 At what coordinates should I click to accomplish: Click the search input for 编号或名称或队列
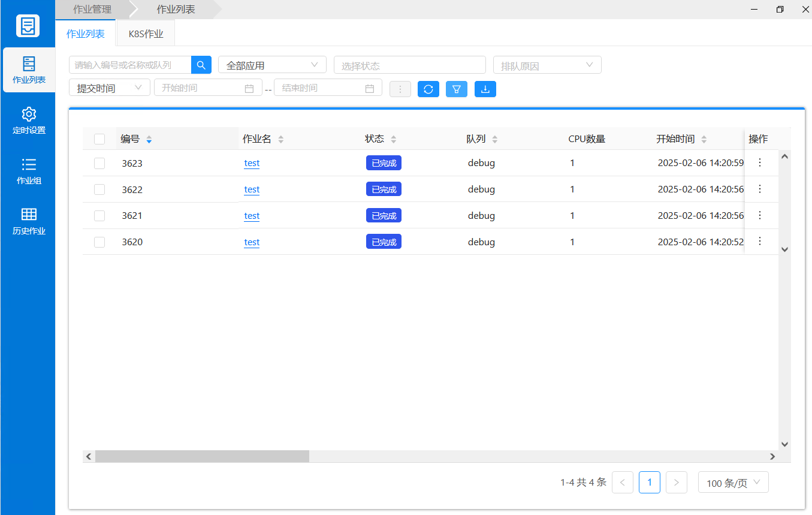pyautogui.click(x=130, y=65)
